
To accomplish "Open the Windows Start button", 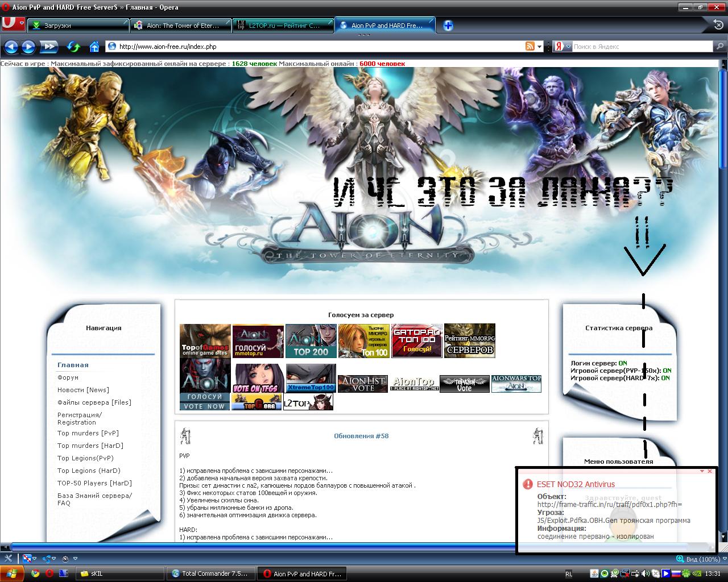I will pyautogui.click(x=13, y=573).
